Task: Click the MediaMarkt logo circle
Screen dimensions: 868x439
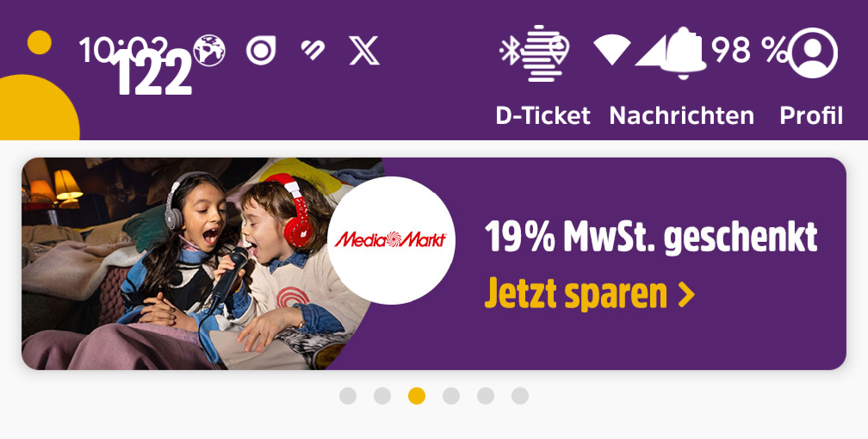Action: coord(391,239)
